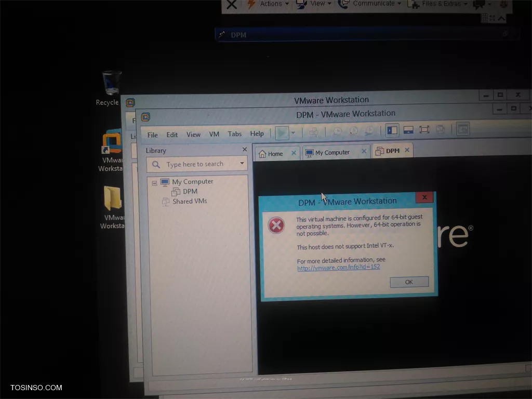The image size is (532, 399).
Task: Click the take snapshot icon
Action: tap(337, 131)
